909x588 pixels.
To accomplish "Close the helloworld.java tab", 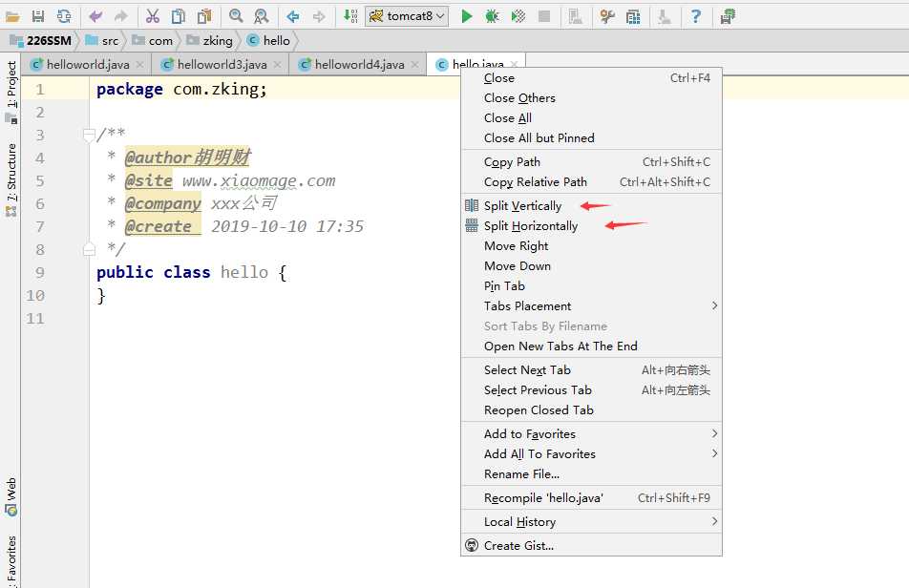I will point(139,64).
